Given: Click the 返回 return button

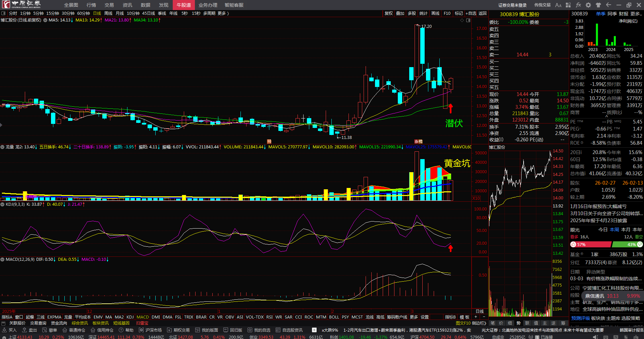Looking at the screenshot, I should (x=482, y=13).
